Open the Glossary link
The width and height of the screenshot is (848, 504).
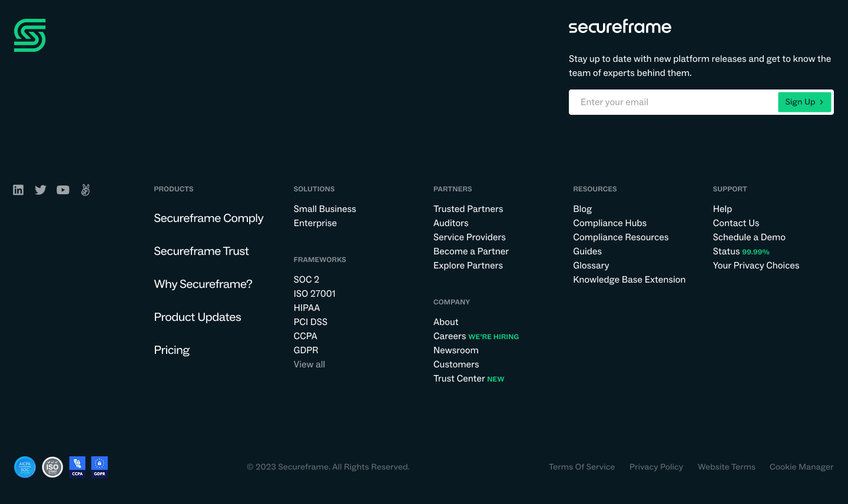[591, 266]
